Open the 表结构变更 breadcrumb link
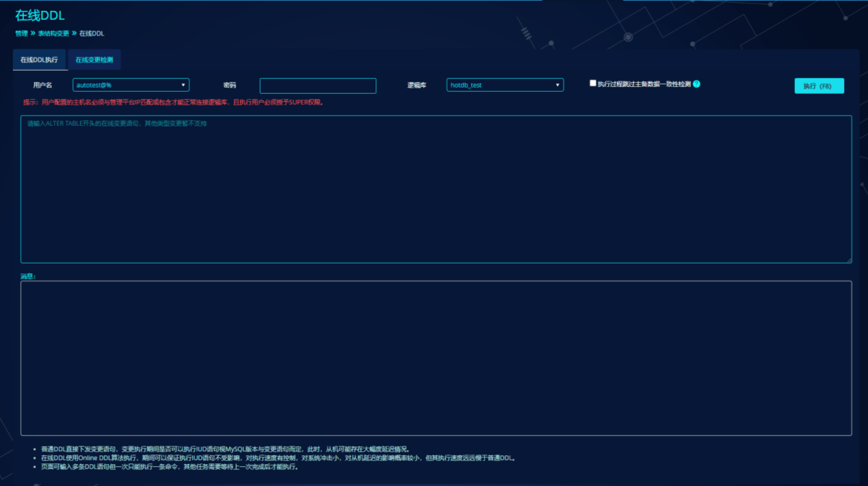The width and height of the screenshot is (868, 486). [54, 33]
